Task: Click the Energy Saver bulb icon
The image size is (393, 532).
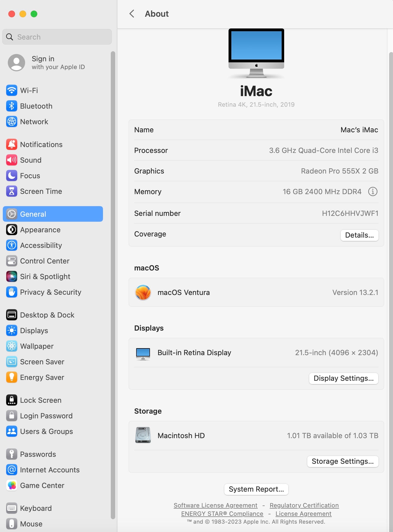Action: 12,377
